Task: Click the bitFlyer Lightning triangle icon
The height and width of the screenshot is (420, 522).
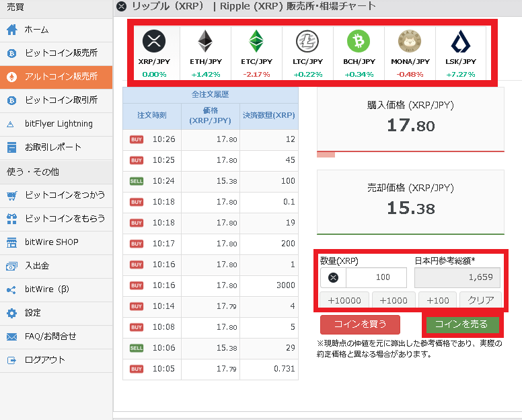Action: (11, 125)
